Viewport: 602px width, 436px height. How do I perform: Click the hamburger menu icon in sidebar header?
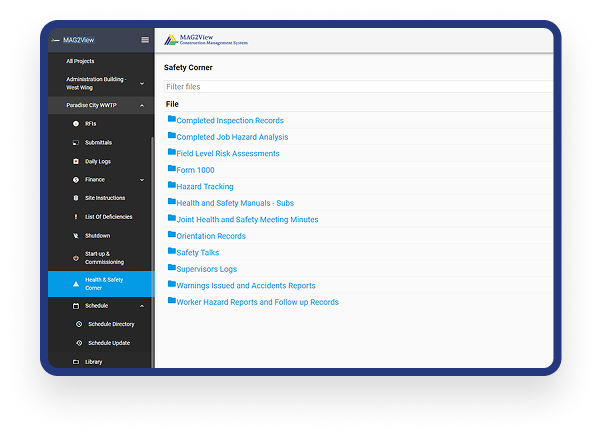click(145, 40)
